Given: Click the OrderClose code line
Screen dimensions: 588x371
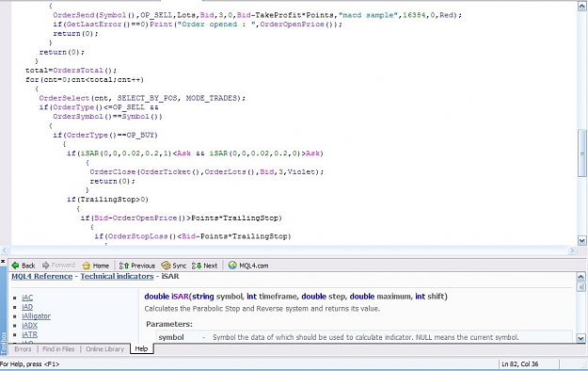Looking at the screenshot, I should [x=207, y=171].
